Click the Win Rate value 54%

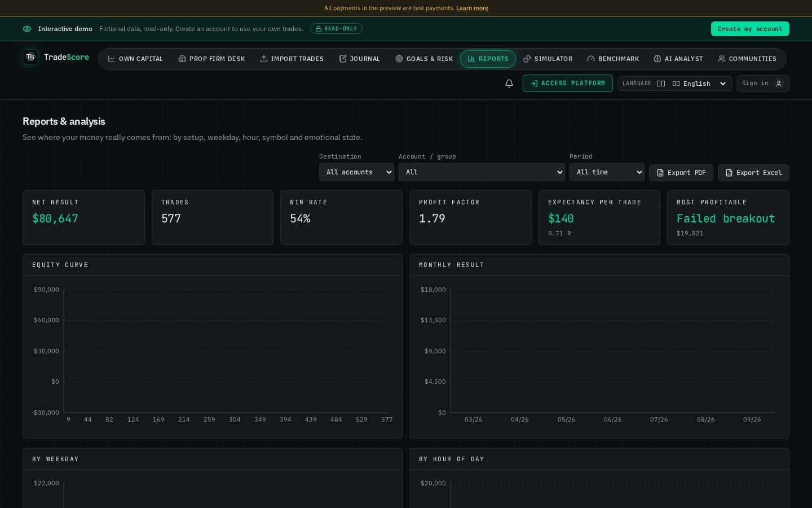click(x=300, y=218)
